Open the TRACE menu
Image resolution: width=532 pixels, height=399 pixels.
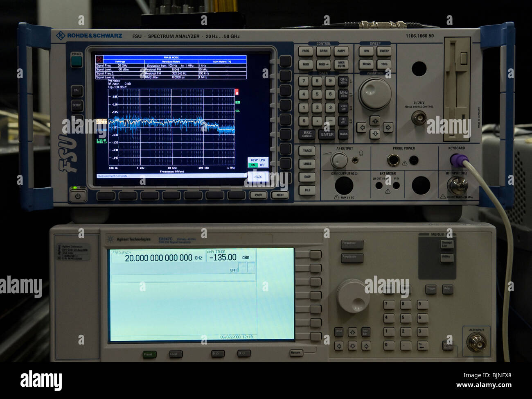pos(307,151)
